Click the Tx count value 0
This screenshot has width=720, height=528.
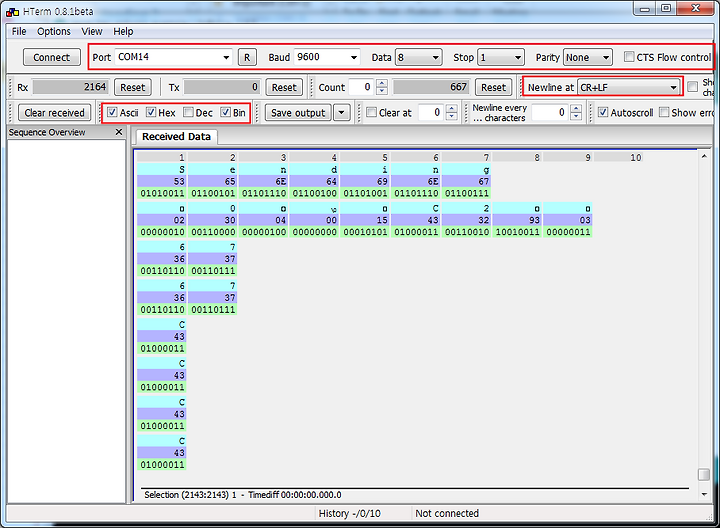click(x=222, y=87)
